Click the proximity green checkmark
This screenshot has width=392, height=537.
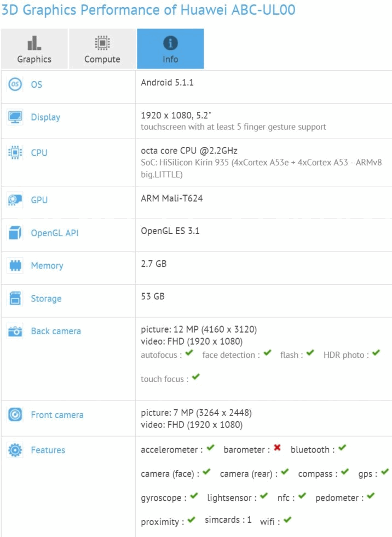(191, 520)
